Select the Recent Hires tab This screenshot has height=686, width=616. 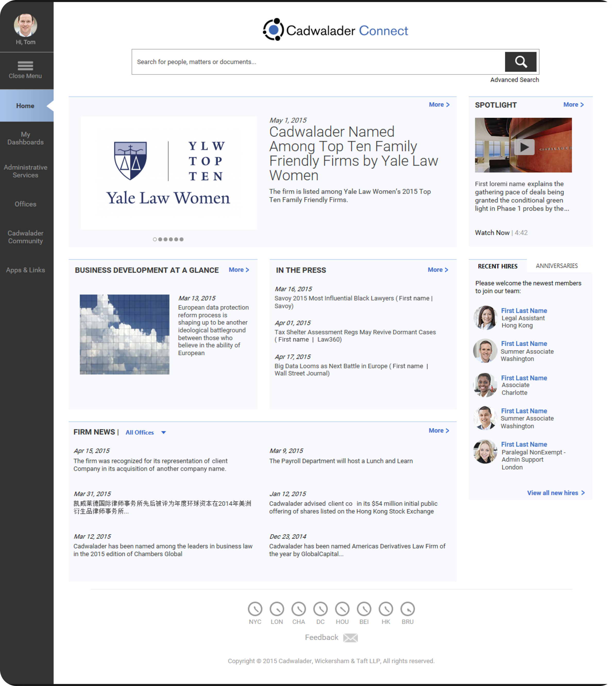click(498, 266)
